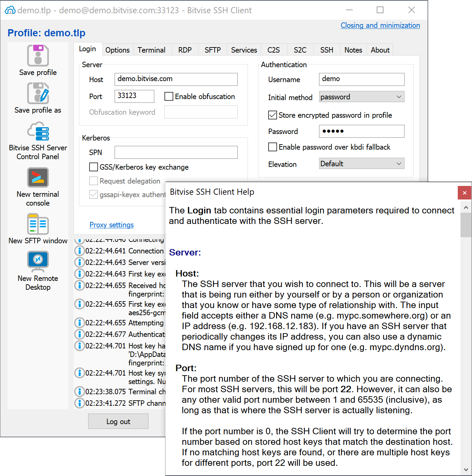This screenshot has width=472, height=476.
Task: Toggle gssapi-keyex authentication checkbox
Action: click(94, 194)
